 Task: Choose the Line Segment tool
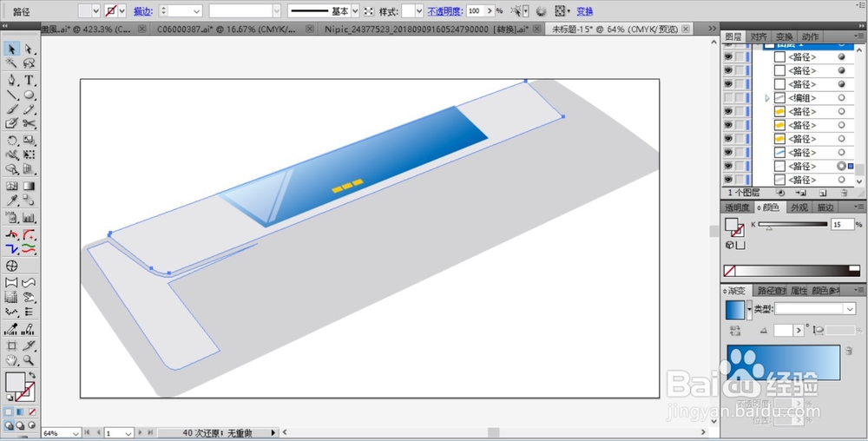tap(11, 95)
